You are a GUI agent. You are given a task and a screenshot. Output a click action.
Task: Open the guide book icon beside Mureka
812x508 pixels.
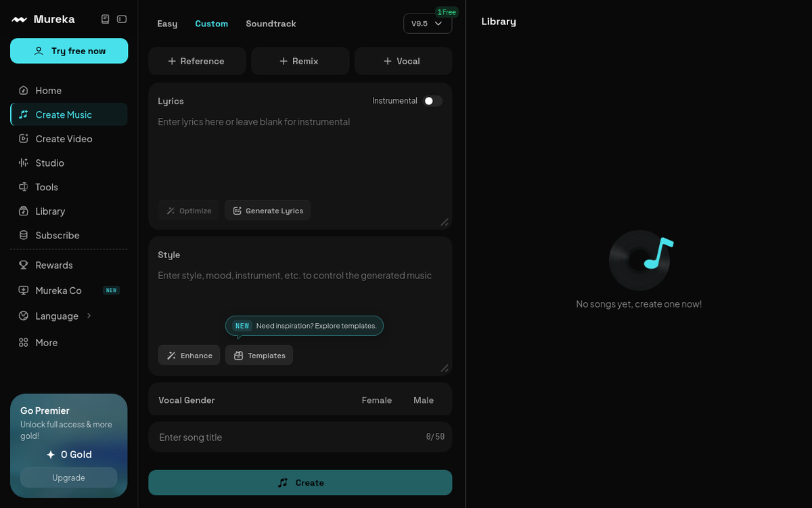(105, 20)
